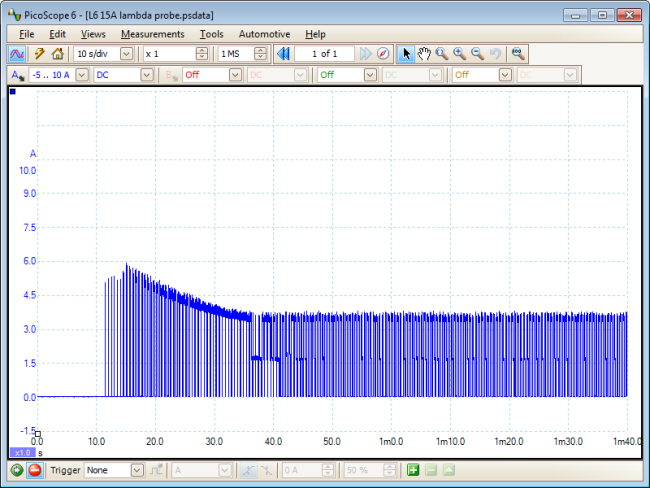Open the home setup icon
Image resolution: width=650 pixels, height=488 pixels.
pyautogui.click(x=57, y=53)
